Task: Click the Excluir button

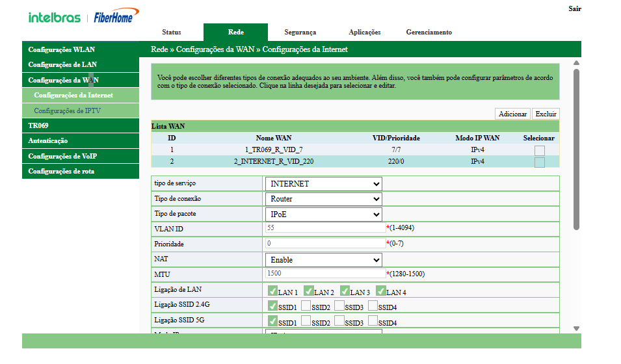Action: [x=546, y=114]
